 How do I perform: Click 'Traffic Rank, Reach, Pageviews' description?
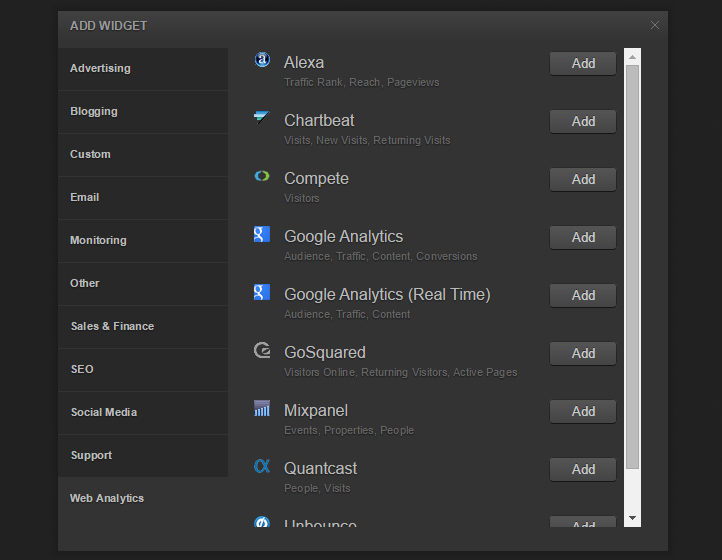pyautogui.click(x=361, y=82)
